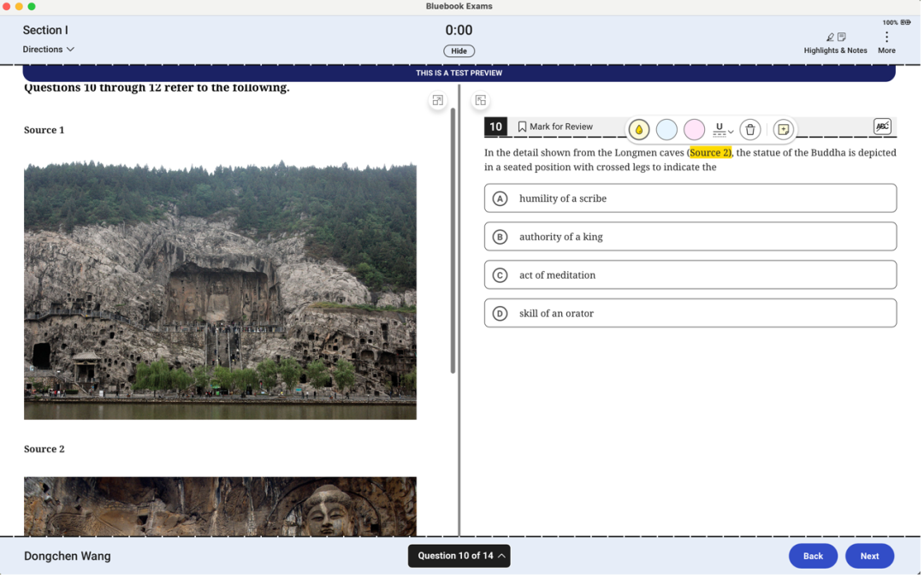Click the 0:00 timer display
This screenshot has height=578, width=924.
pos(459,30)
